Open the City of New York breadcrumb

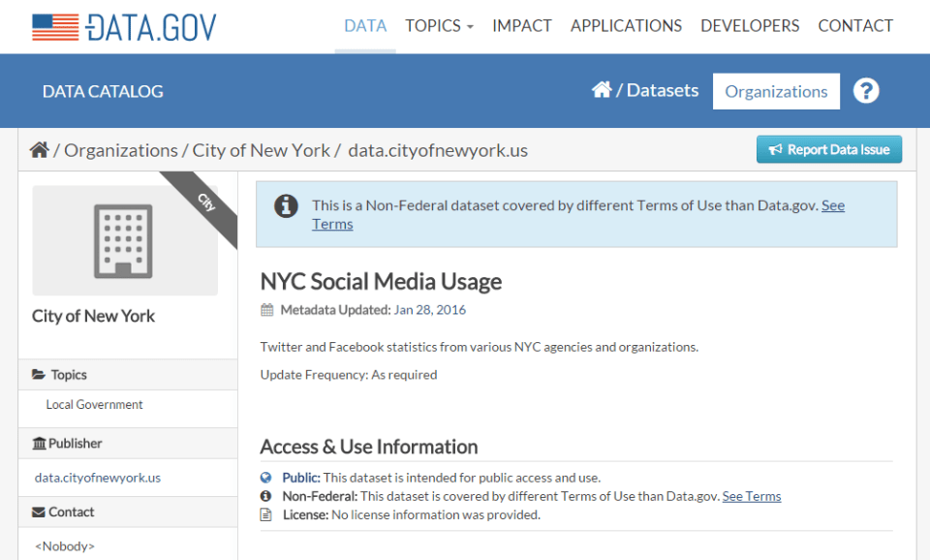[x=261, y=150]
